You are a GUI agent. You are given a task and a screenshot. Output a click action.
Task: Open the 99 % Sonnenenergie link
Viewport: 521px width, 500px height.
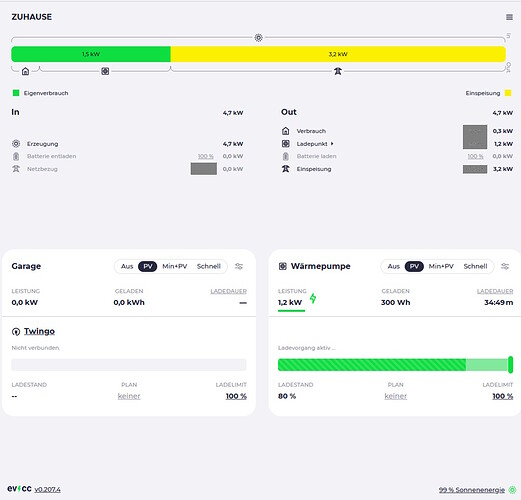pyautogui.click(x=472, y=490)
